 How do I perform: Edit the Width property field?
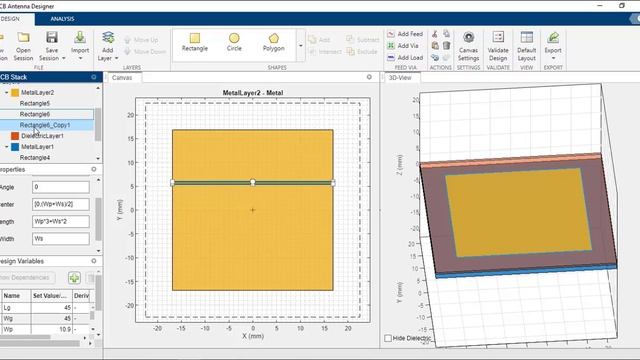61,239
